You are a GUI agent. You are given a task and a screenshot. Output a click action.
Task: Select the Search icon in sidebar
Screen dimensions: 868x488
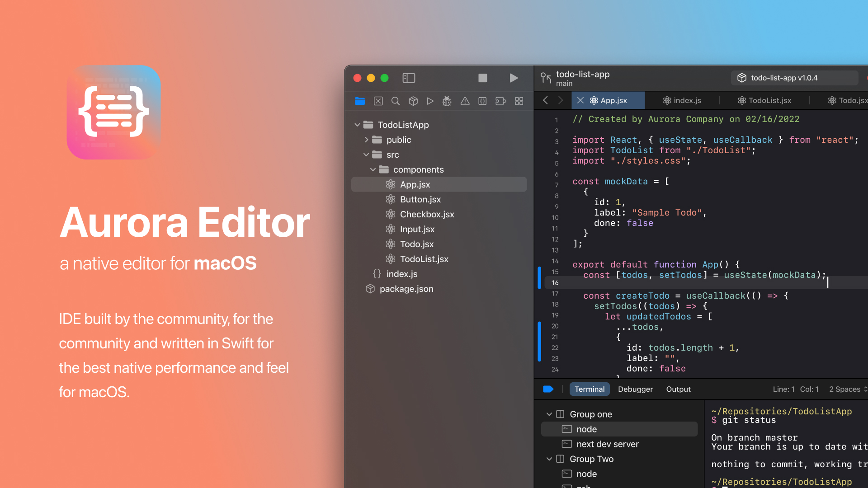[395, 100]
